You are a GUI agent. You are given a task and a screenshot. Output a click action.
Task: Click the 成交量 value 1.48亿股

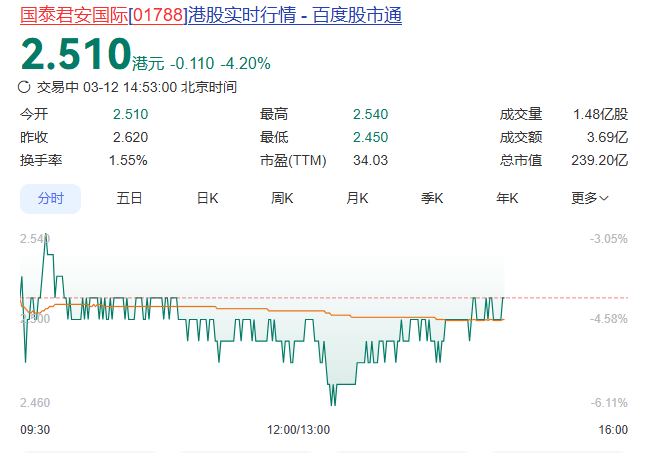point(600,114)
